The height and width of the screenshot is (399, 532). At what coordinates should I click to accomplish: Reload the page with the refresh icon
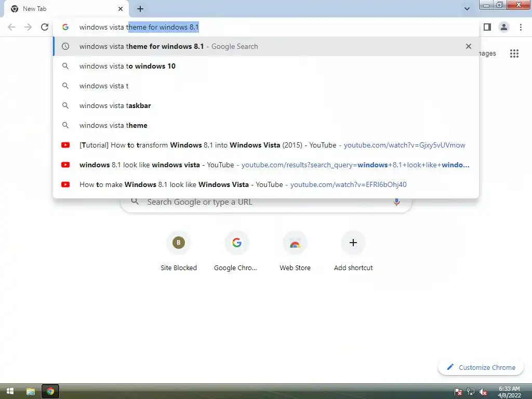coord(45,27)
